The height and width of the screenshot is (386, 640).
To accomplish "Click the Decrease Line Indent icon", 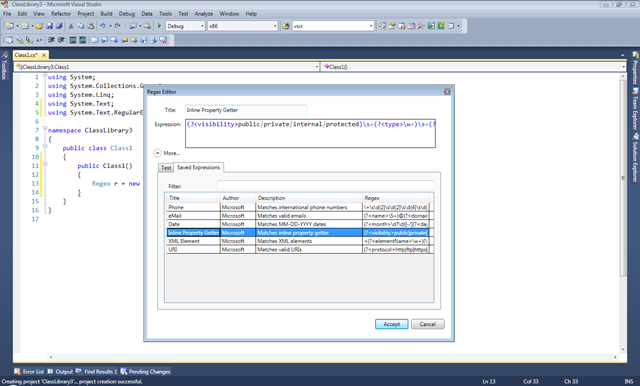I will point(51,40).
